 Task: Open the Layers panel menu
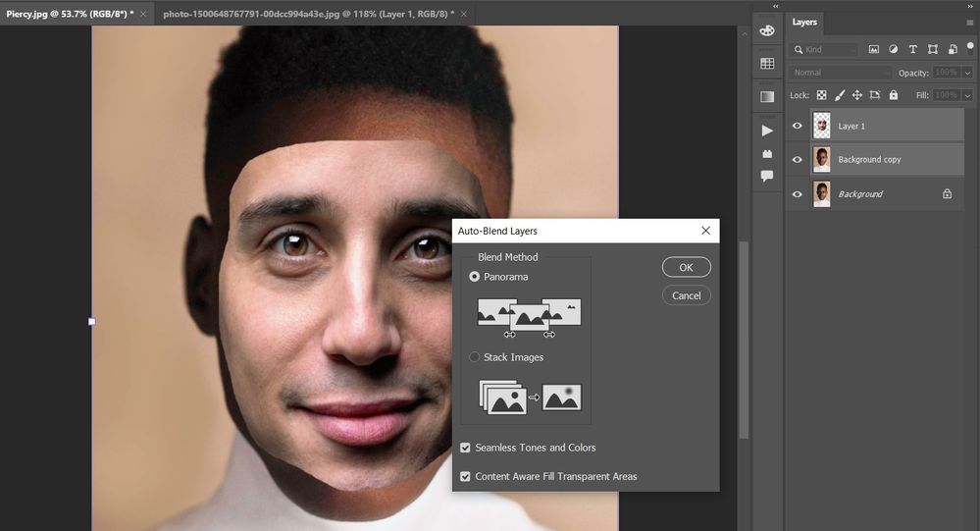pyautogui.click(x=970, y=23)
